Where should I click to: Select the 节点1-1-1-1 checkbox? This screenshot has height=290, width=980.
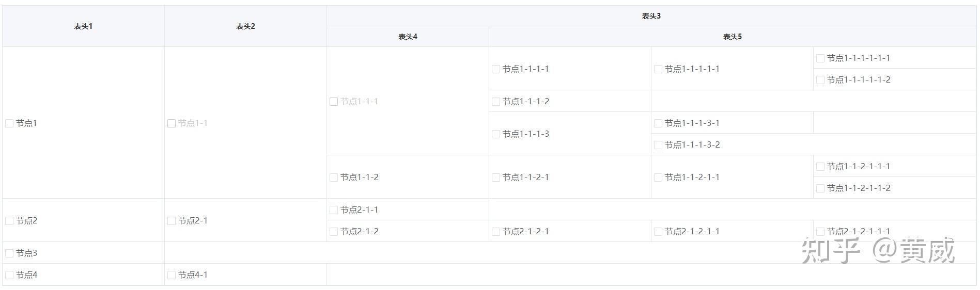point(496,69)
